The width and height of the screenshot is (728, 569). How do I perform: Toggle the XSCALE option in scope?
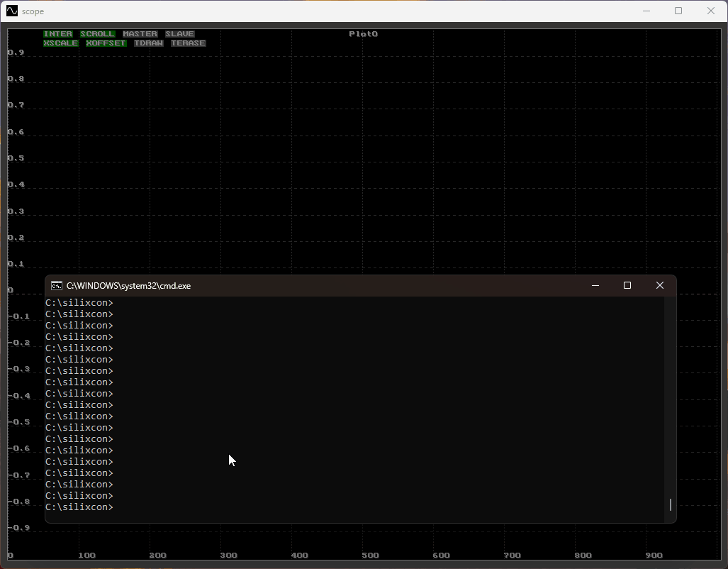[61, 43]
